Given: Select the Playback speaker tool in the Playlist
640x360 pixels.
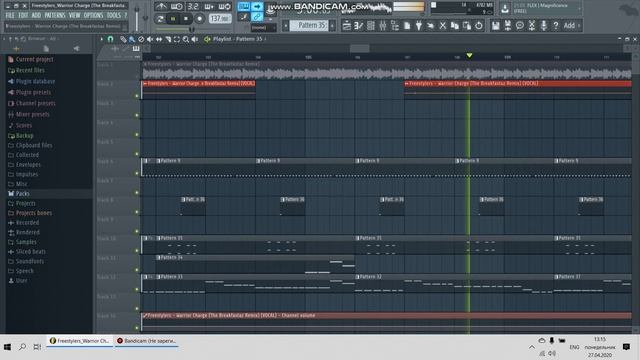Looking at the screenshot, I should click(x=195, y=39).
